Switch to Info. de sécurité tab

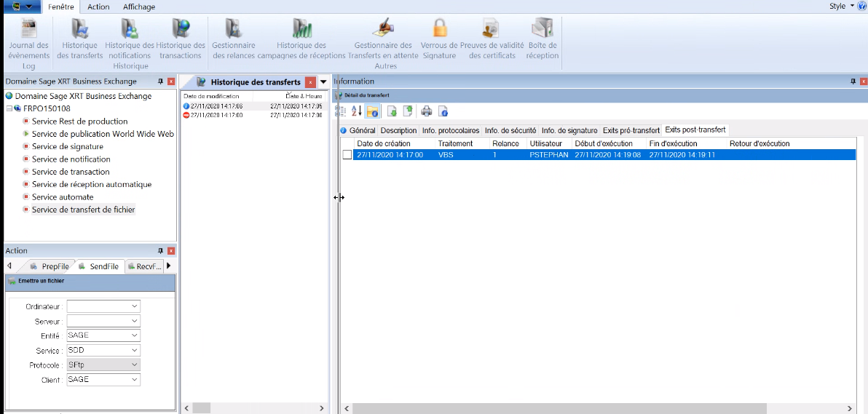pyautogui.click(x=510, y=130)
